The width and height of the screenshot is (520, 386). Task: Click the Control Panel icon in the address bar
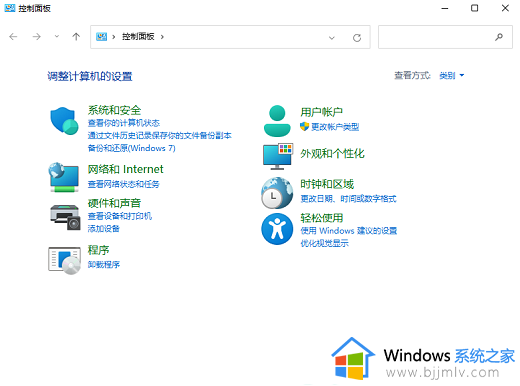101,37
